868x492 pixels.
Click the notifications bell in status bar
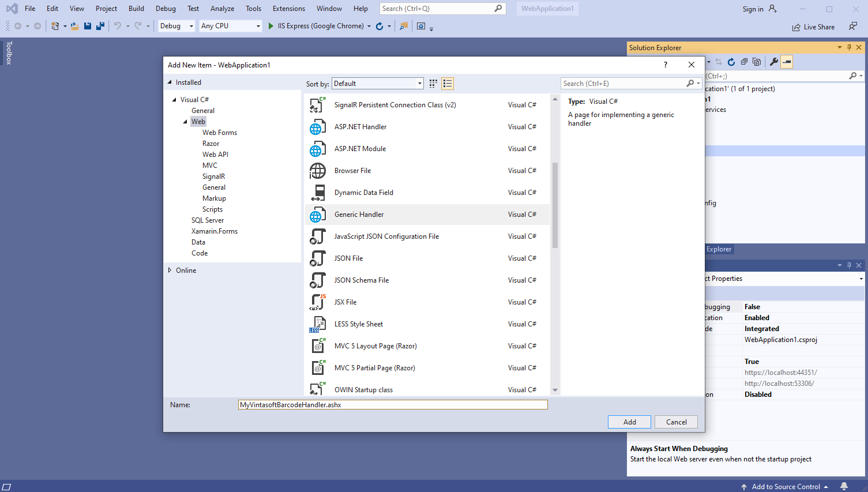point(844,486)
